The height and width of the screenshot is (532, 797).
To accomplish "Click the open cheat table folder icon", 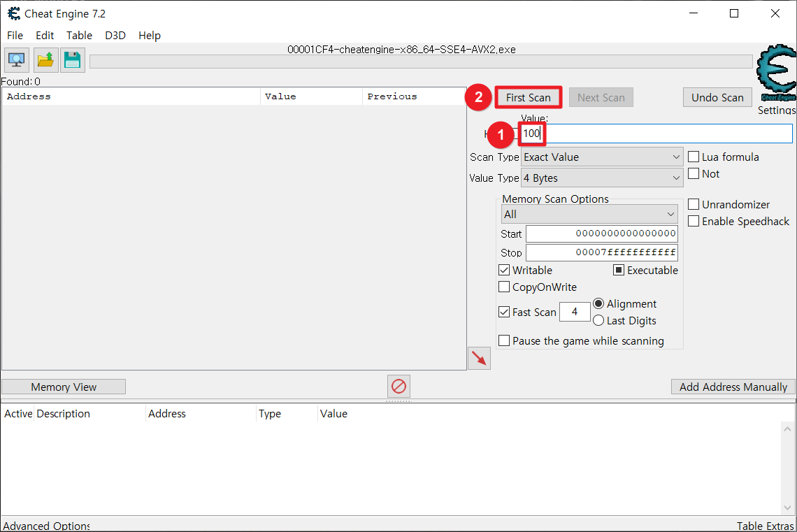I will point(45,60).
